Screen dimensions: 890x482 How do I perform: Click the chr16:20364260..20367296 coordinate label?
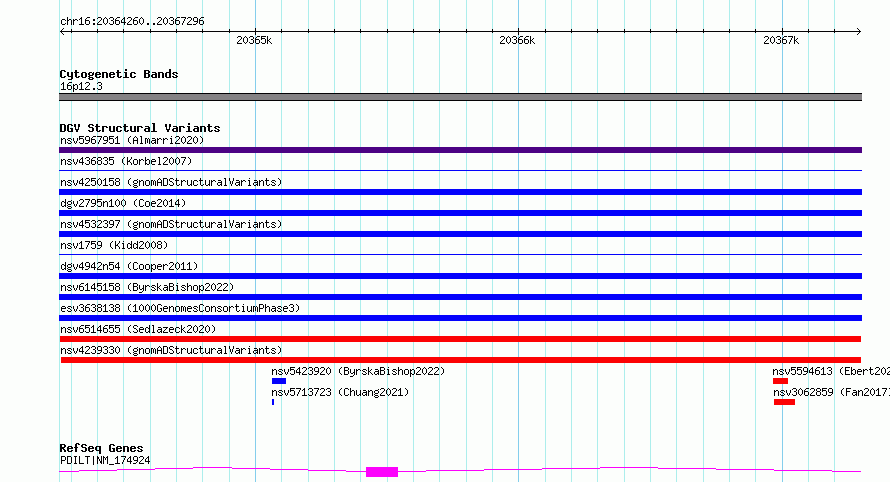[x=132, y=21]
